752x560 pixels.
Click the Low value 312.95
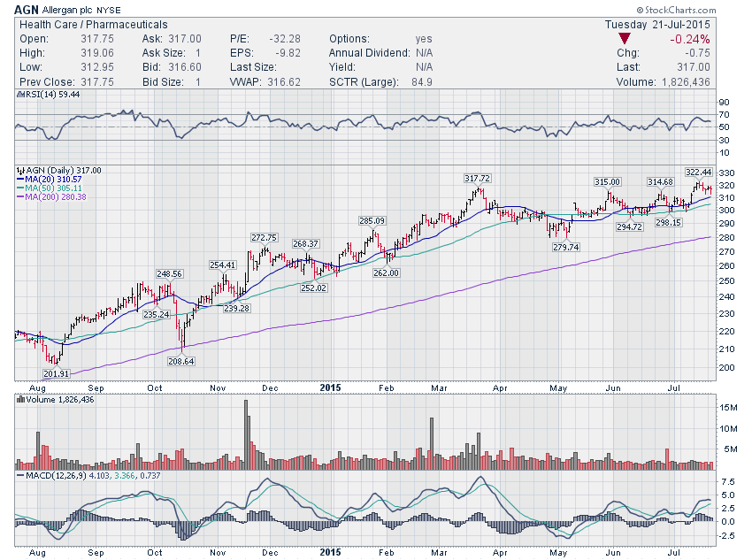click(x=97, y=67)
